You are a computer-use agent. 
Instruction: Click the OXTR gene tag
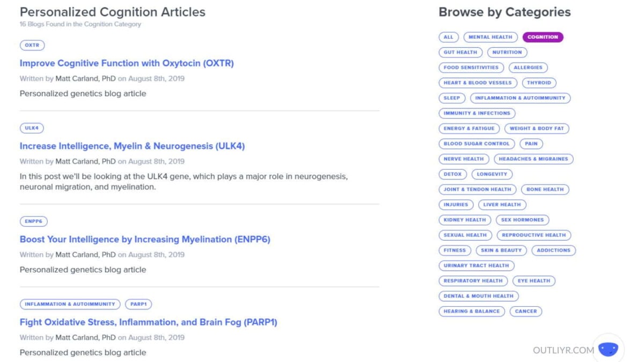coord(32,45)
